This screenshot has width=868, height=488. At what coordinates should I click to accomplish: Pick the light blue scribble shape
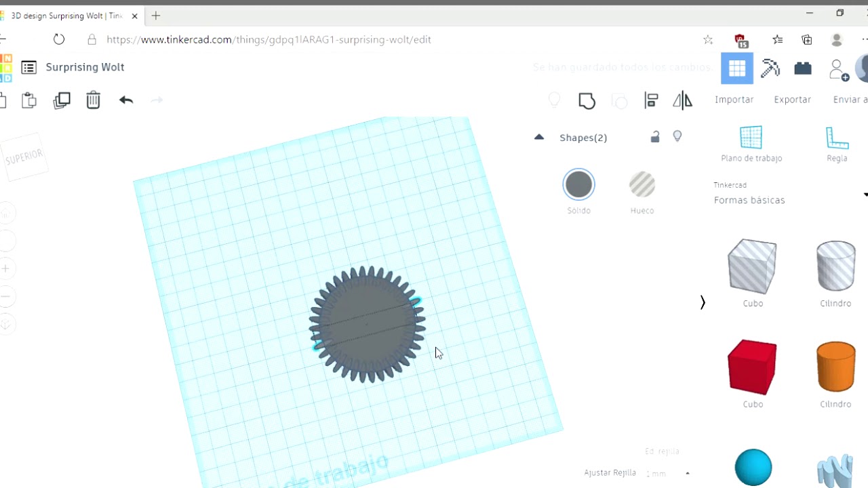pyautogui.click(x=835, y=470)
